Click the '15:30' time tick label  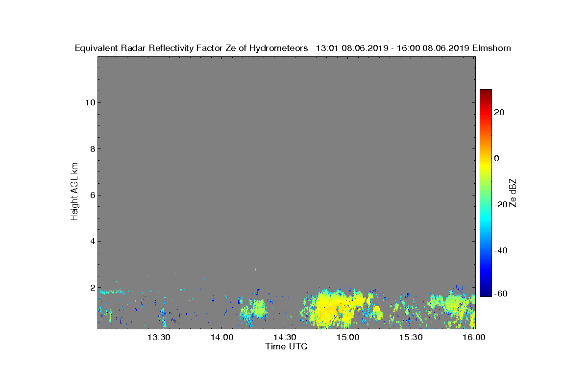(411, 337)
